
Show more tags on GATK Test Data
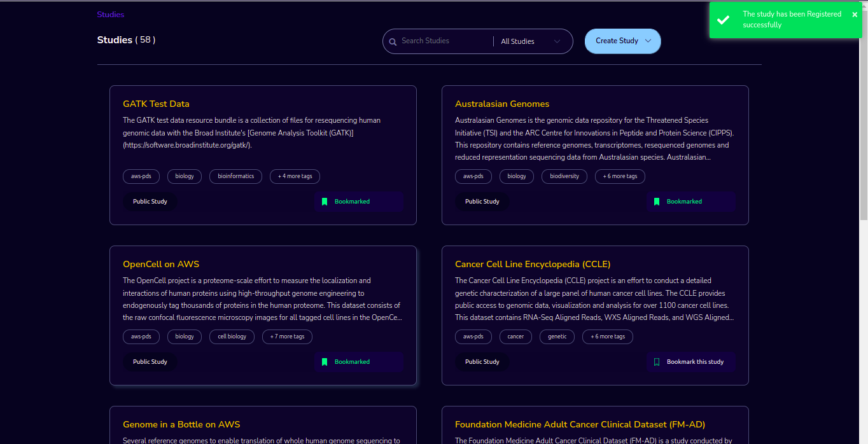295,176
